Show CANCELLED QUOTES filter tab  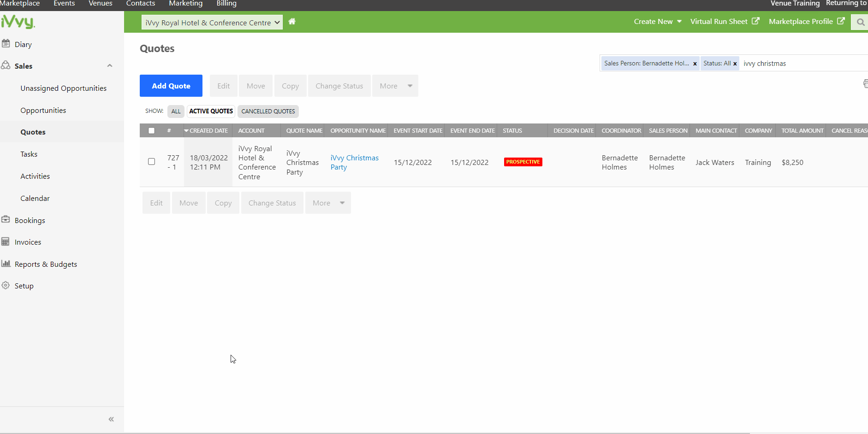[268, 111]
